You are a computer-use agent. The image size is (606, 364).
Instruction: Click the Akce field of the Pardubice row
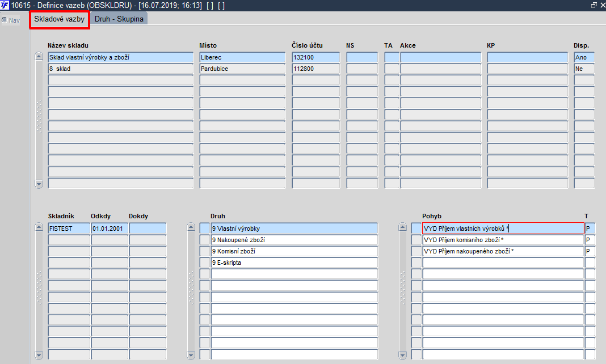click(440, 69)
